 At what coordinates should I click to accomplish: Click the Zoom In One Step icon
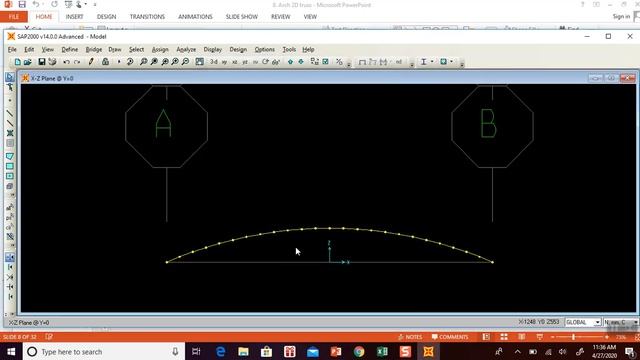[175, 62]
